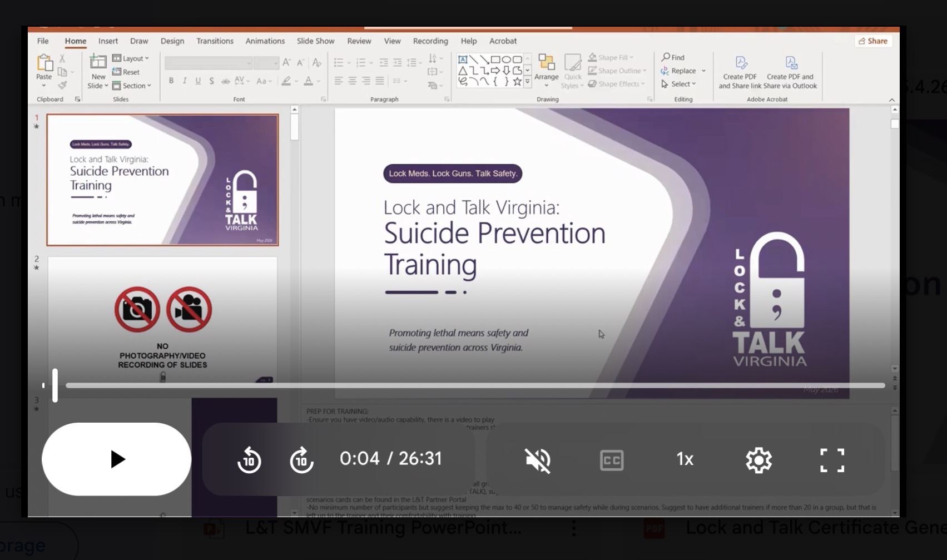Click the Numbering list icon
Viewport: 947px width, 560px height.
coord(361,63)
